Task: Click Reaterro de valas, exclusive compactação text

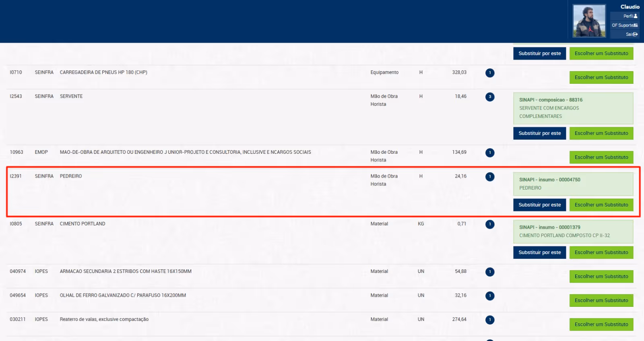Action: [104, 319]
